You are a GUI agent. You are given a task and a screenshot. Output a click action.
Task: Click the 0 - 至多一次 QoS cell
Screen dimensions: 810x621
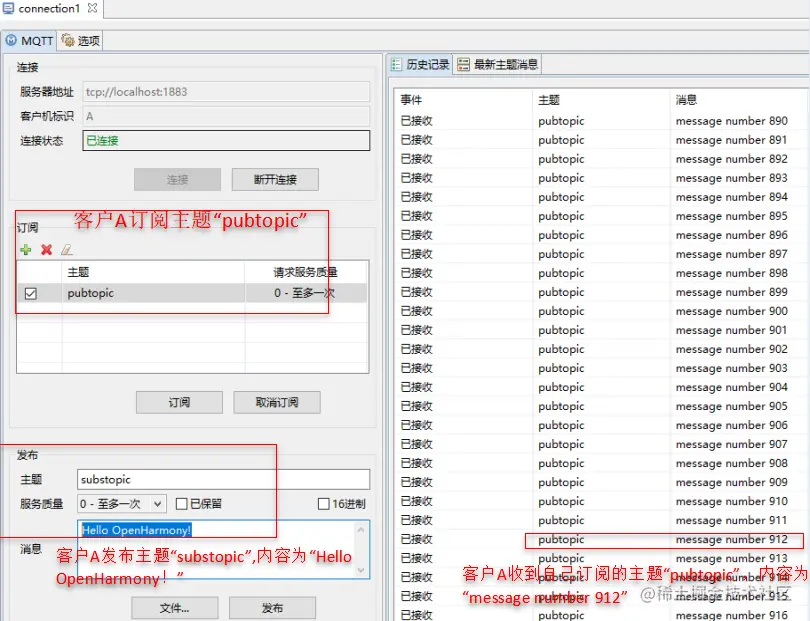coord(306,293)
